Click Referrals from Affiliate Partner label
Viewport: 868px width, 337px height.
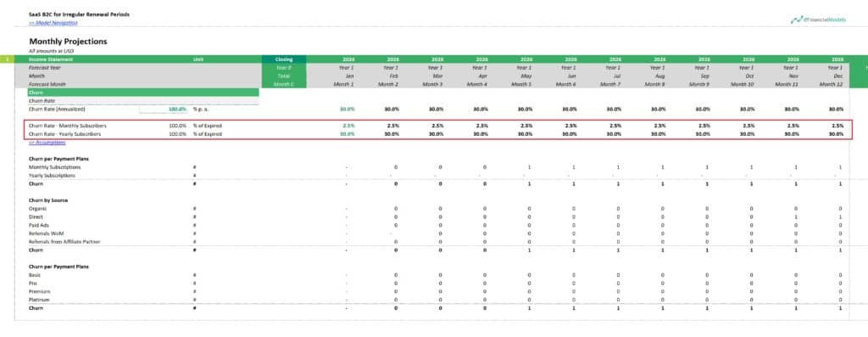tap(64, 242)
